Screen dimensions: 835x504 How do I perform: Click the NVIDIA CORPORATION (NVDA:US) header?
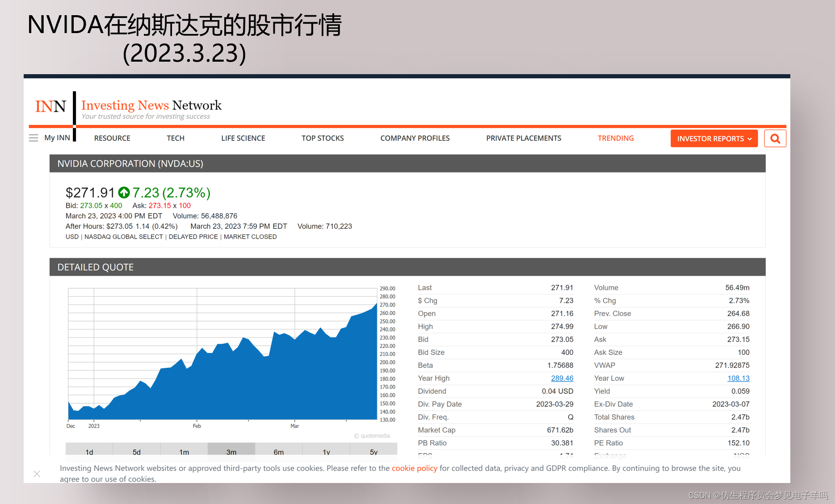coord(130,164)
